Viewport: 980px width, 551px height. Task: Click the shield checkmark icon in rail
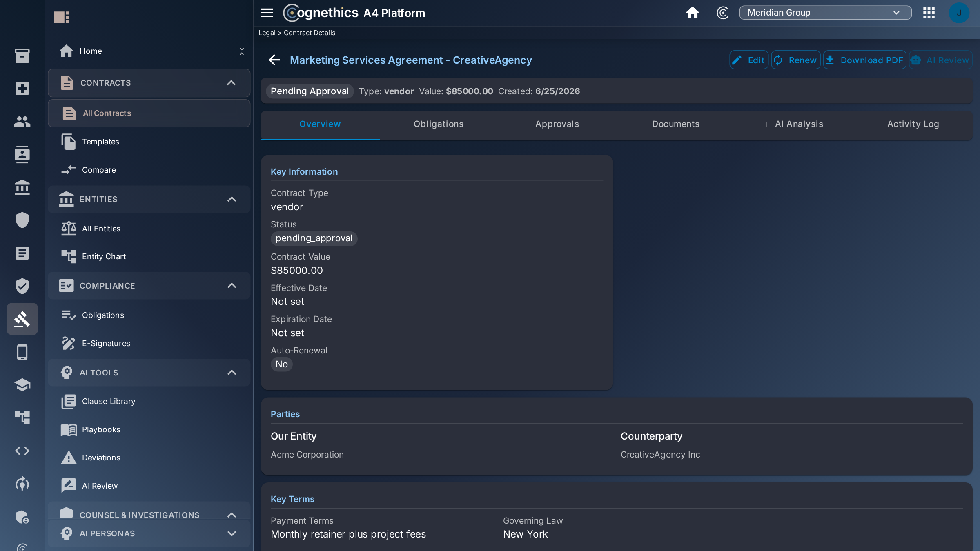(x=22, y=286)
